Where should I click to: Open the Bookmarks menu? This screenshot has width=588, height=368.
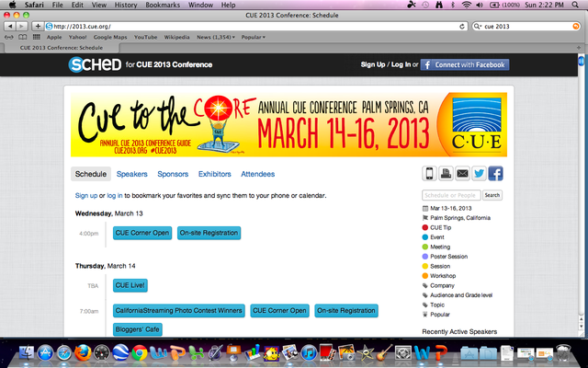click(x=163, y=5)
